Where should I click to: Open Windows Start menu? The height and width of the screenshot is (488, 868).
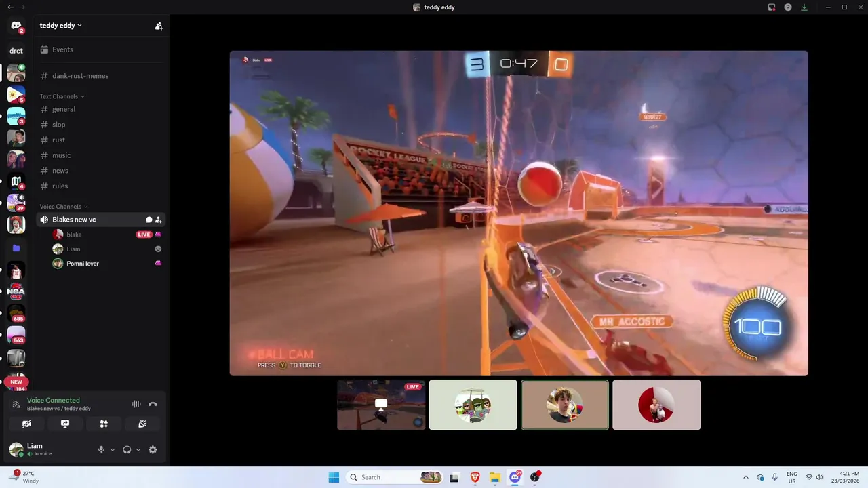(334, 477)
